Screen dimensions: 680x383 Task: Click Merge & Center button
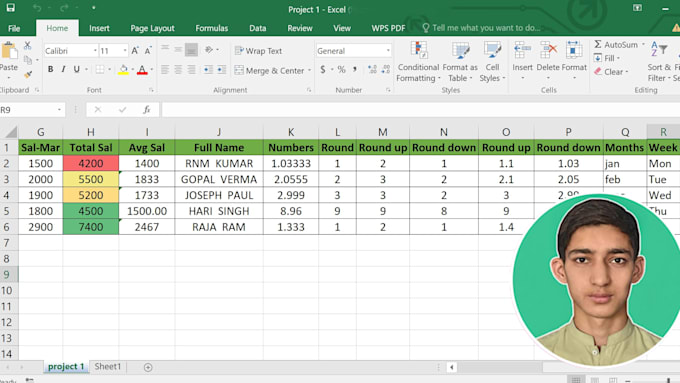point(269,70)
